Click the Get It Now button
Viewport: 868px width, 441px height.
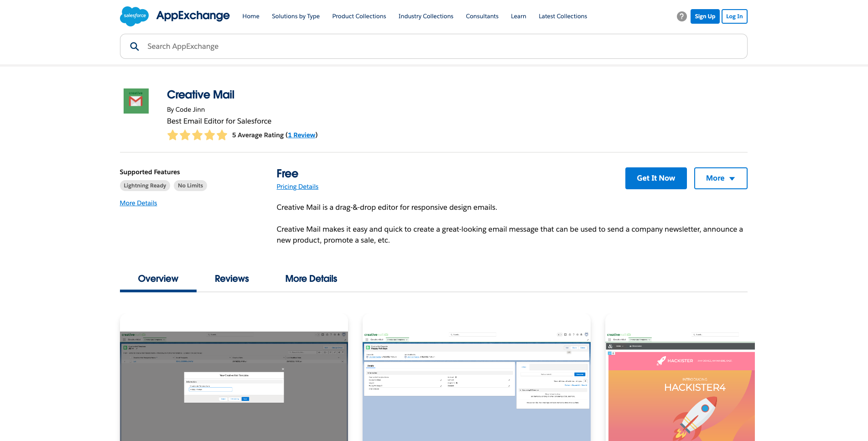point(656,178)
